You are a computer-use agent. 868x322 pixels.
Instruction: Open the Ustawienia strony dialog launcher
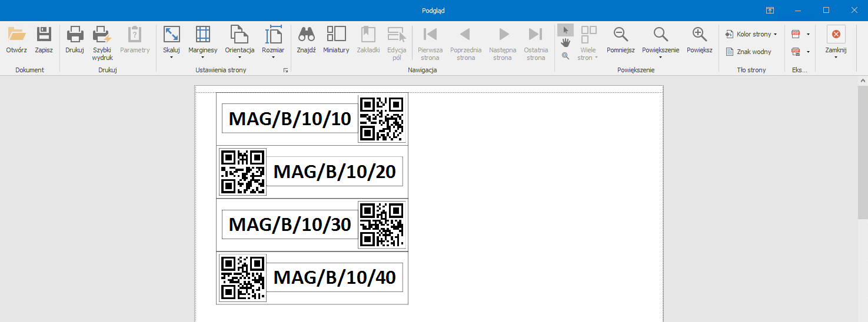point(285,70)
